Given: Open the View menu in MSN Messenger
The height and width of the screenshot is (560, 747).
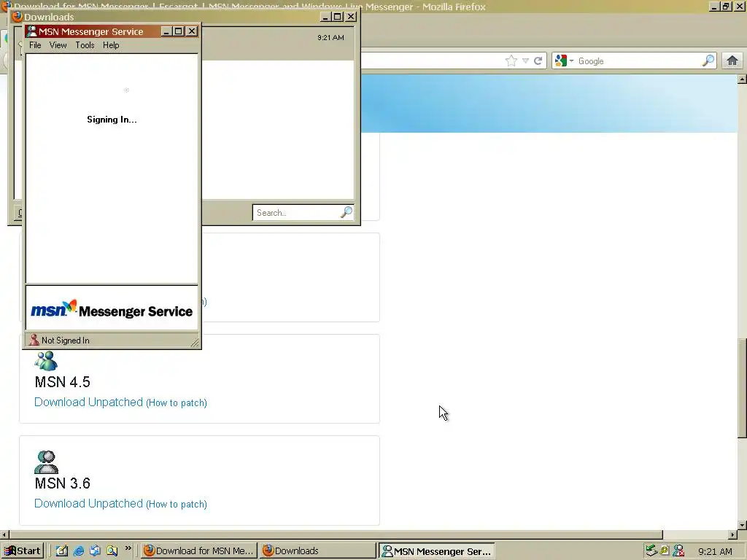Looking at the screenshot, I should 58,45.
